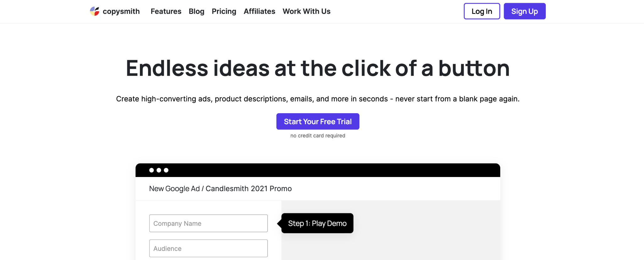Visit the Affiliates page
644x260 pixels.
point(259,11)
